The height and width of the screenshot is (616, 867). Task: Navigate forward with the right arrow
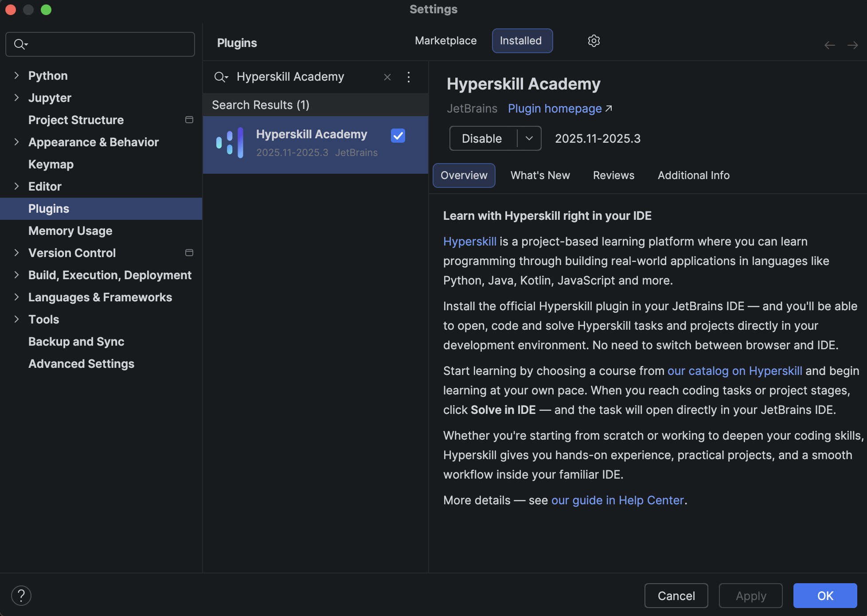point(852,45)
